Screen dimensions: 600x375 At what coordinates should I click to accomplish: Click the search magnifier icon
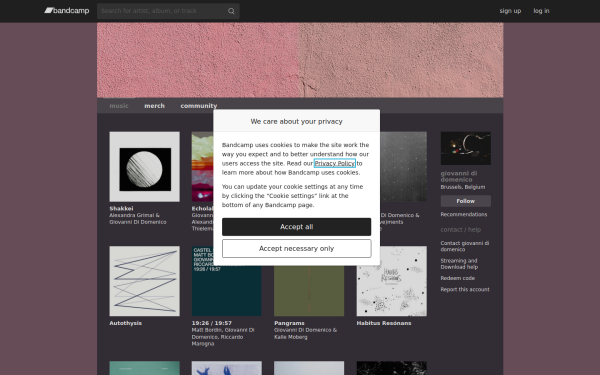coord(231,11)
